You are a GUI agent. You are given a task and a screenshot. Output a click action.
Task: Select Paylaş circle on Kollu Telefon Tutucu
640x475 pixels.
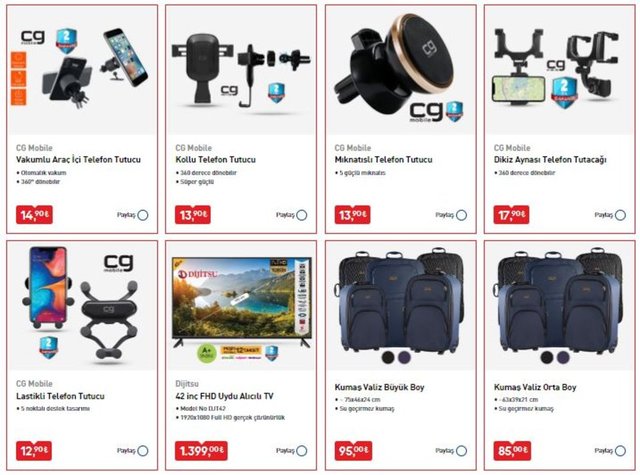click(302, 215)
